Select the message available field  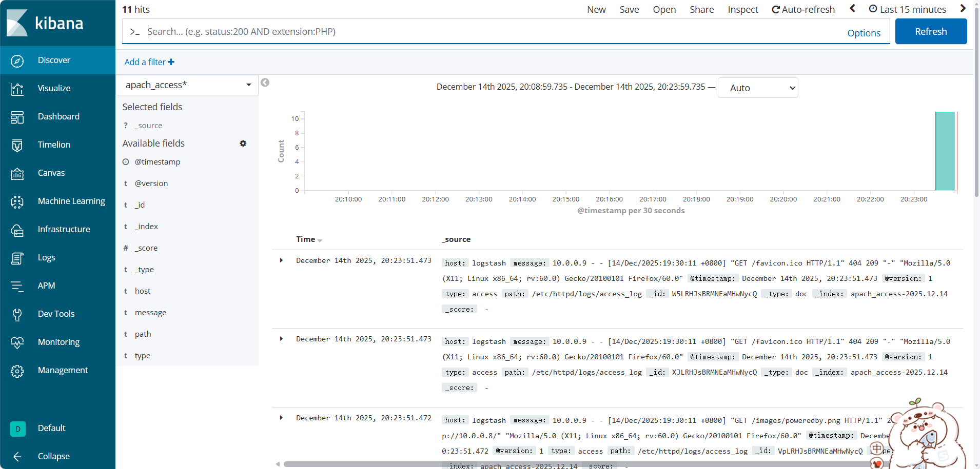(150, 313)
